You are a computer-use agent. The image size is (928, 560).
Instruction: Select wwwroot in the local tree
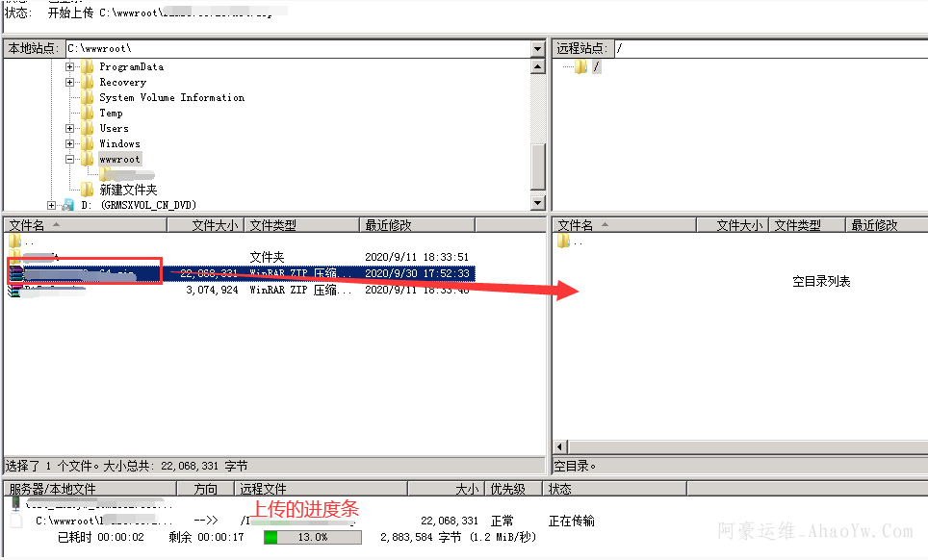(x=119, y=159)
